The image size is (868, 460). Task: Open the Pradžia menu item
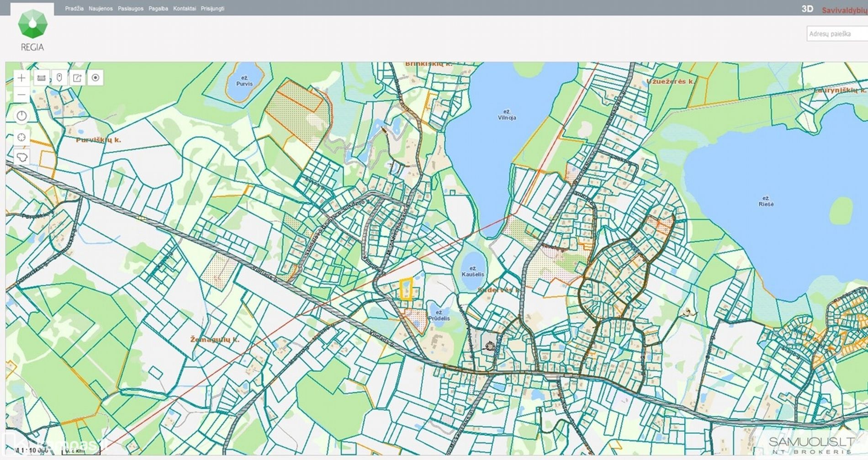(x=74, y=9)
